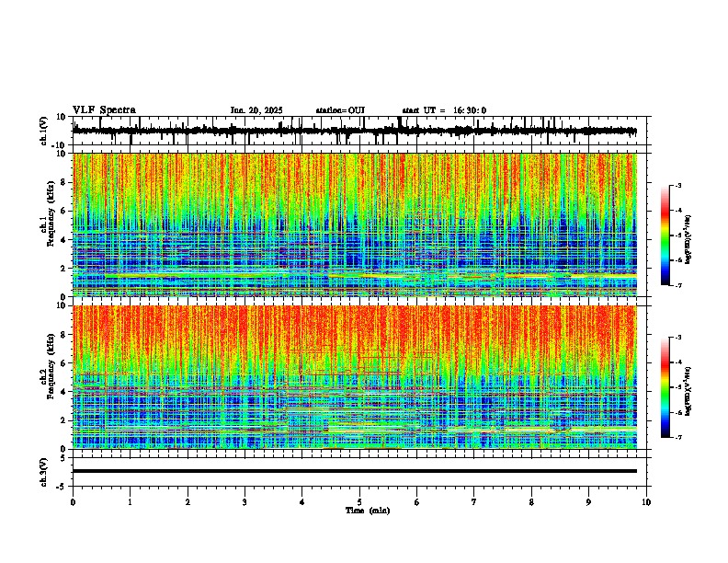Select the "Jan. 20, 2025" date label

coord(256,110)
